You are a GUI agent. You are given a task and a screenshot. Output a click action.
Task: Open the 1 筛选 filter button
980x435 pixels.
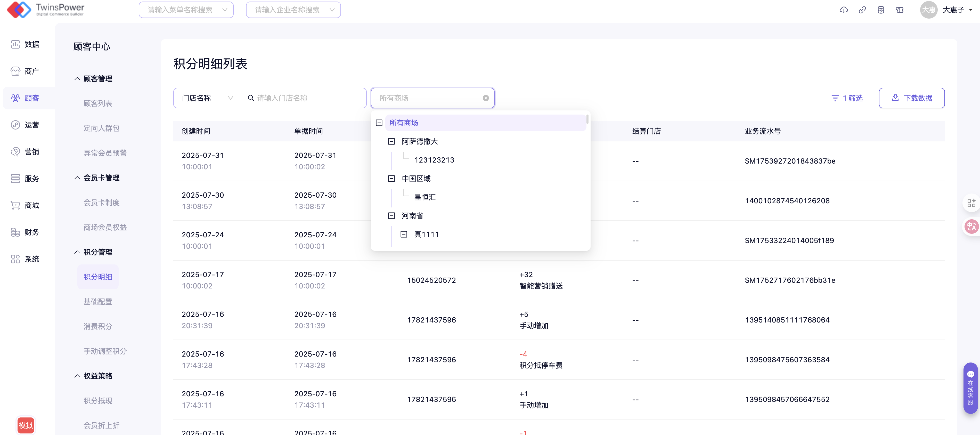[x=847, y=98]
